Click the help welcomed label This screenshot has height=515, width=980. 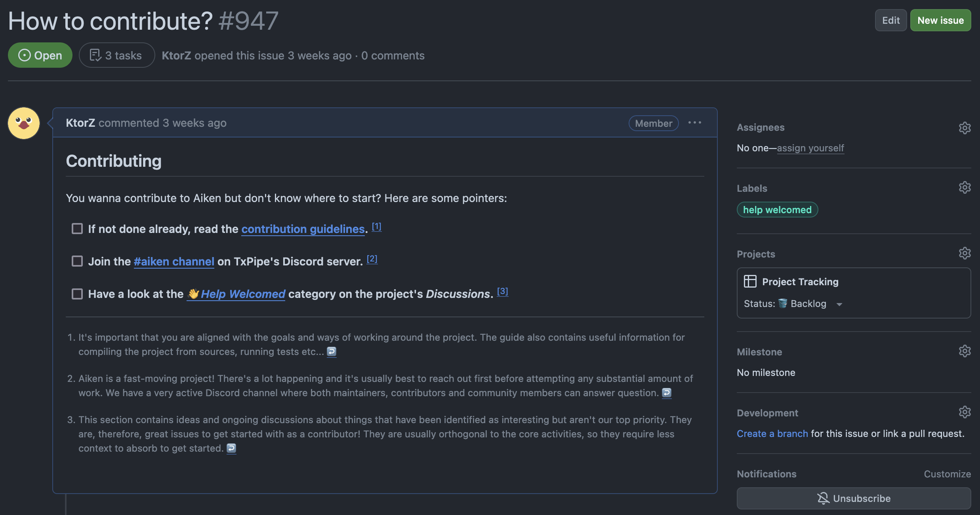[x=777, y=210]
